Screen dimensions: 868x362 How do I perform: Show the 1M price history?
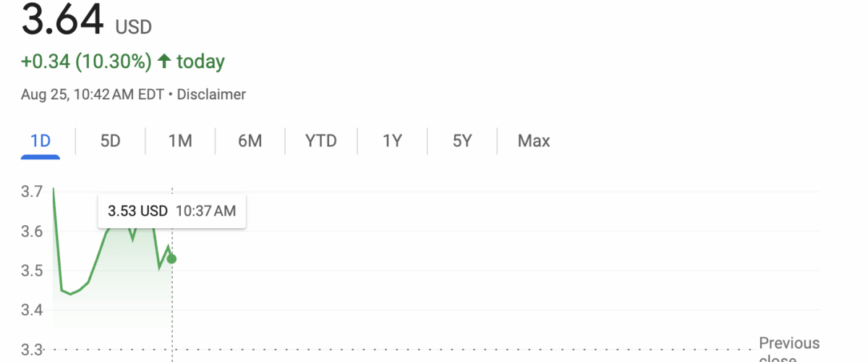coord(180,140)
